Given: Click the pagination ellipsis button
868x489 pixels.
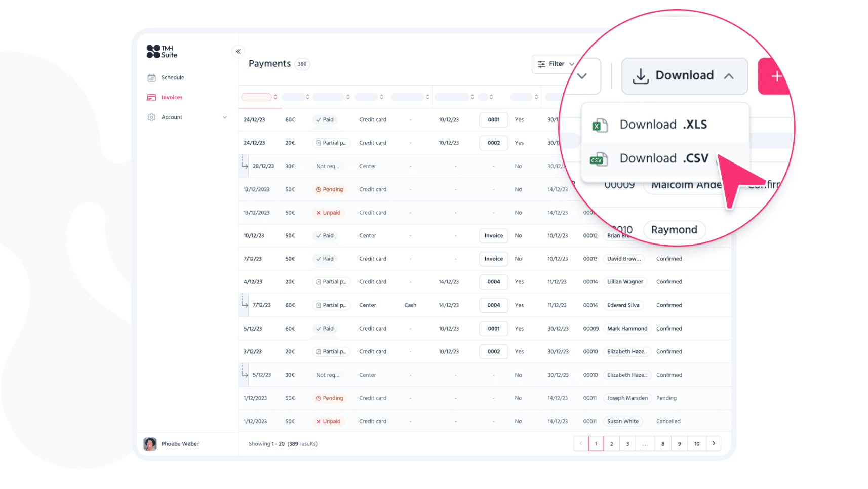Looking at the screenshot, I should (x=645, y=444).
